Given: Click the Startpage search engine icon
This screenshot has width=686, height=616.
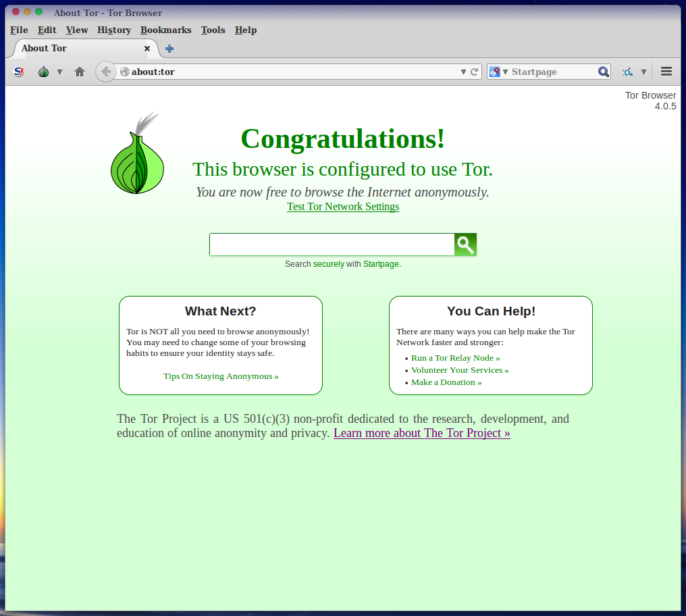Looking at the screenshot, I should pyautogui.click(x=494, y=72).
